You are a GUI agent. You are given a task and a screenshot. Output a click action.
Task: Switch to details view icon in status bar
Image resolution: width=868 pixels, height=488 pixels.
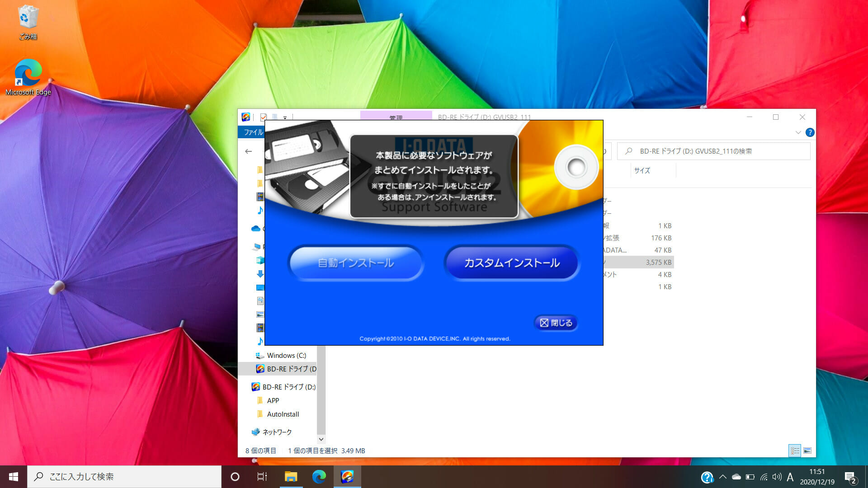coord(795,450)
